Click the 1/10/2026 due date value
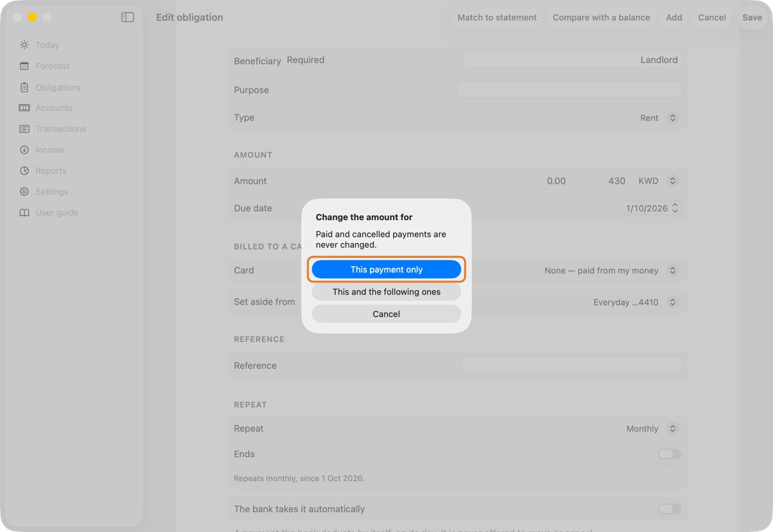 (x=647, y=208)
